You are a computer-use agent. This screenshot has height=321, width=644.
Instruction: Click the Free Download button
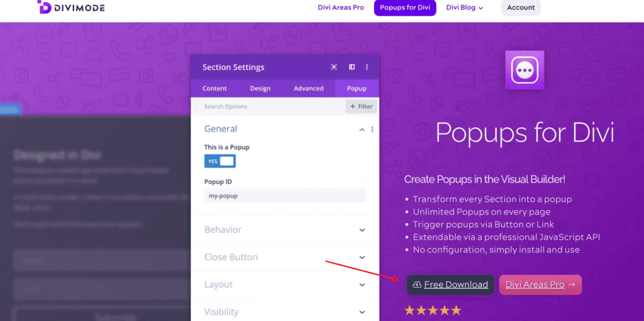point(450,284)
